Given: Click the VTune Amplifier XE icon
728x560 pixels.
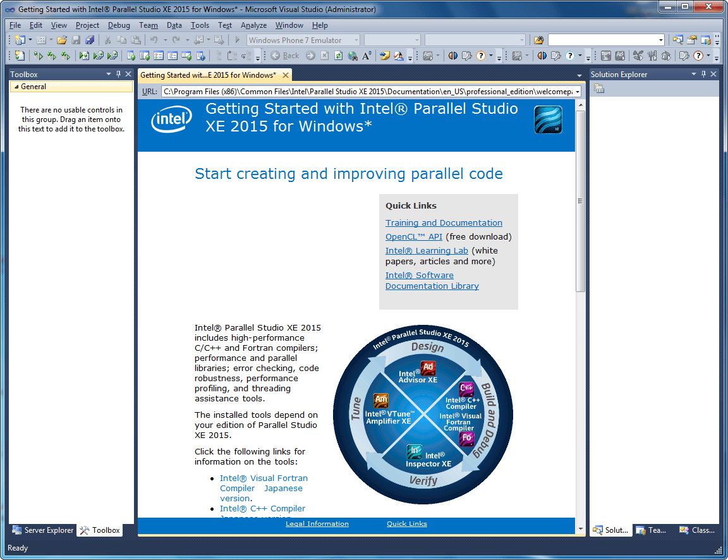Looking at the screenshot, I should tap(381, 399).
